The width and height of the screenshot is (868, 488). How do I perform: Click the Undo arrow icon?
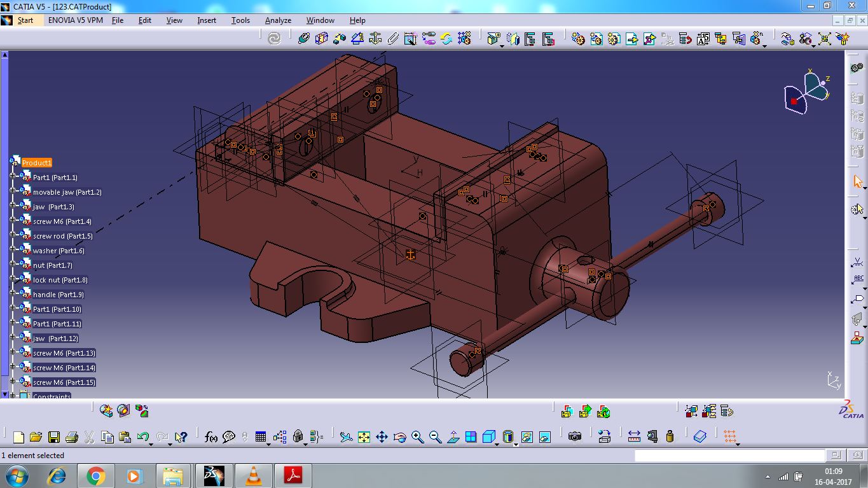(142, 437)
